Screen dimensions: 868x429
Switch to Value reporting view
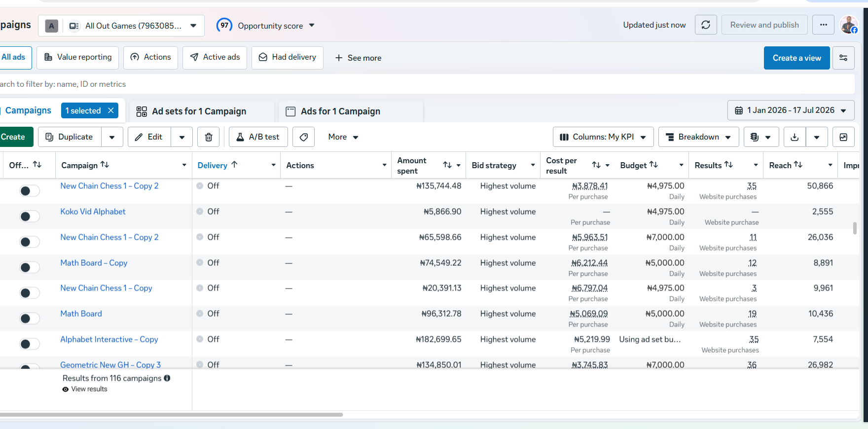(x=78, y=58)
